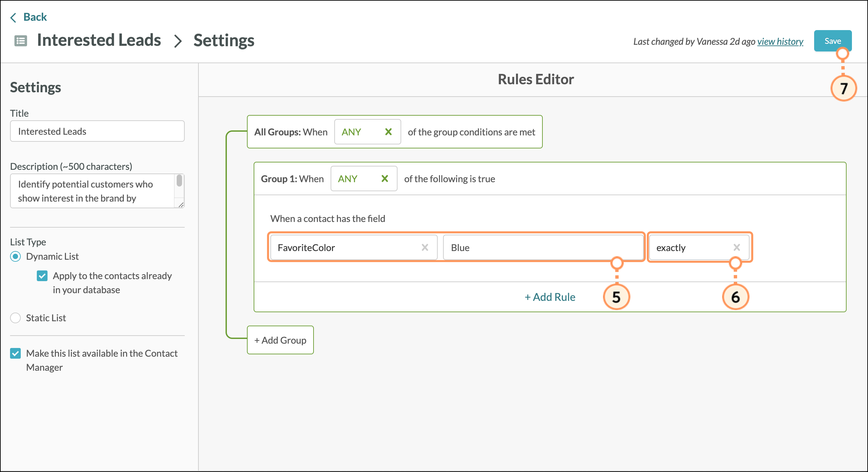This screenshot has width=868, height=472.
Task: Click the list icon beside Interested Leads
Action: (x=20, y=41)
